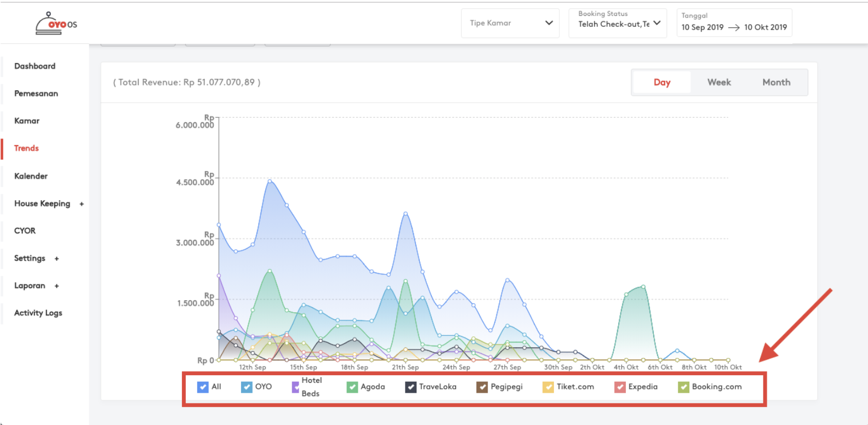
Task: Expand the Laporan submenu plus
Action: [56, 286]
